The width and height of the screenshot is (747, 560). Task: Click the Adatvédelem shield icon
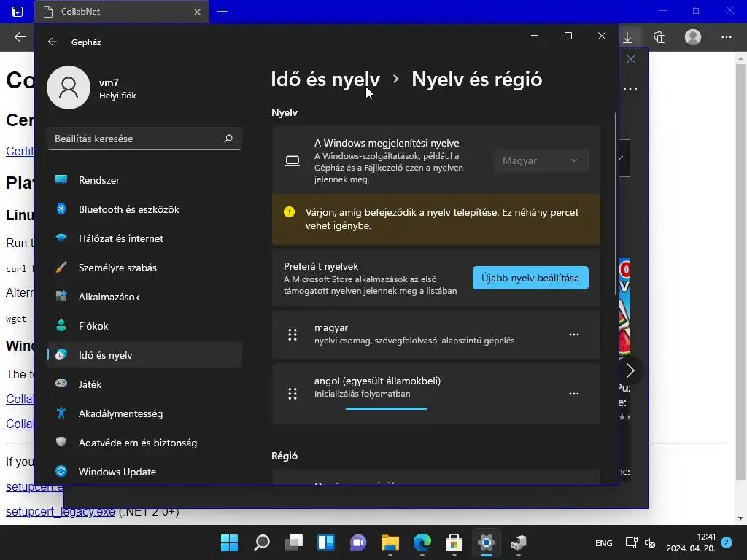point(61,442)
